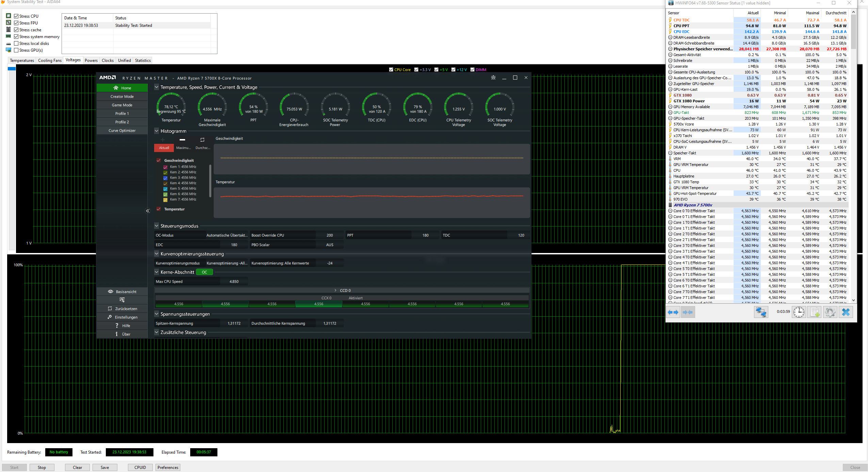Open Über about in Ryzen Master sidebar

tap(122, 334)
